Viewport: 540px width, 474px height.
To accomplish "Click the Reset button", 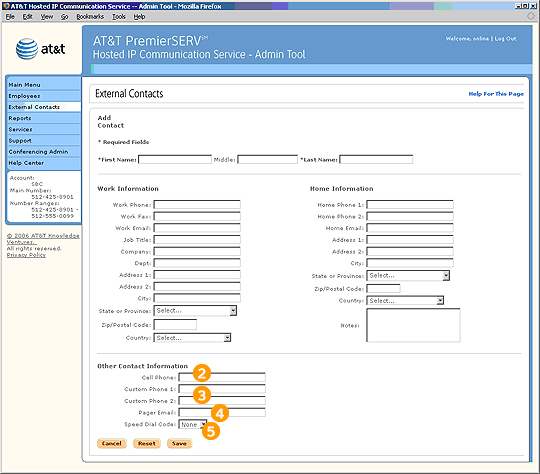I will coord(147,443).
